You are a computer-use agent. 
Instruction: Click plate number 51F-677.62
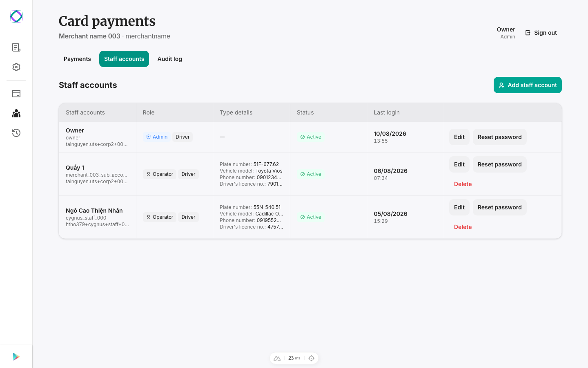coord(266,164)
